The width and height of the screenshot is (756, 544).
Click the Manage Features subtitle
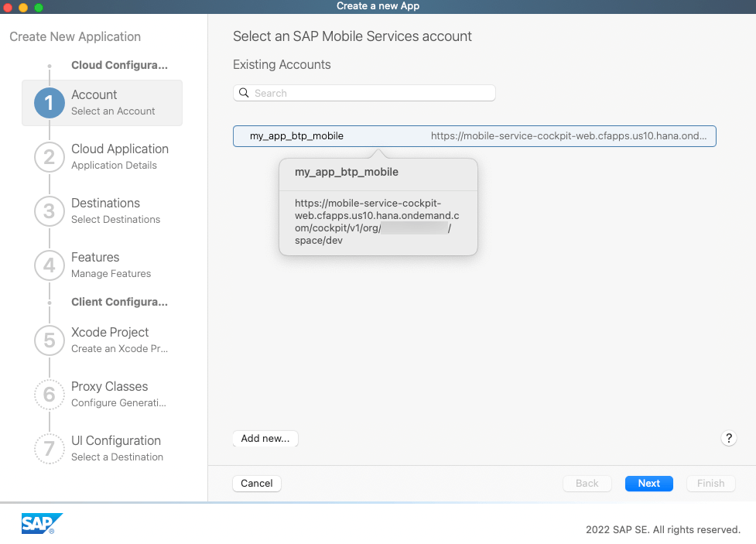coord(111,273)
